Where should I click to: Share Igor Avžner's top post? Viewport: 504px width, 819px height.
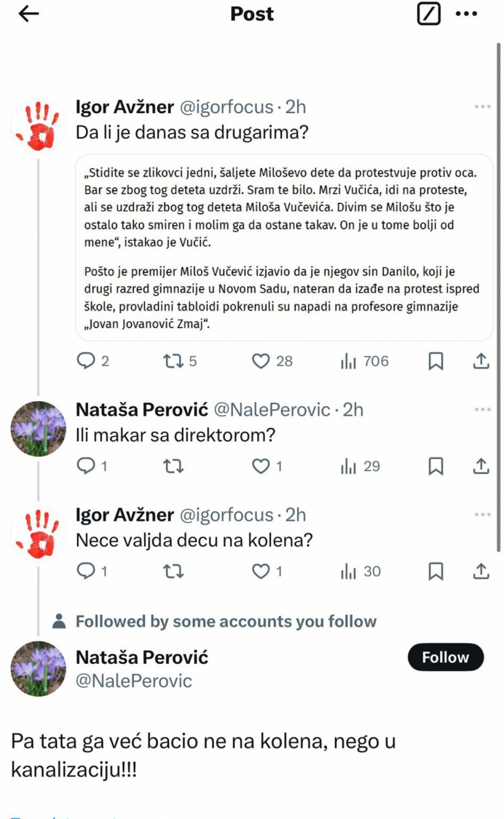[x=480, y=361]
